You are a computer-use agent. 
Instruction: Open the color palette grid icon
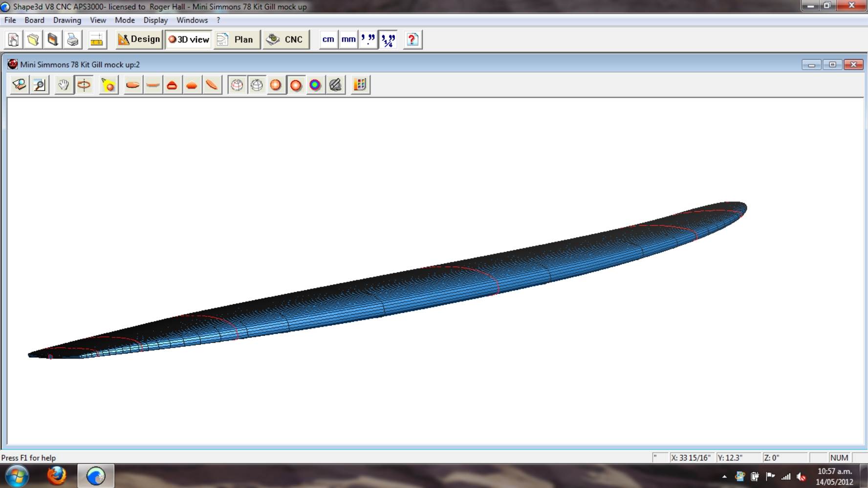pos(360,85)
